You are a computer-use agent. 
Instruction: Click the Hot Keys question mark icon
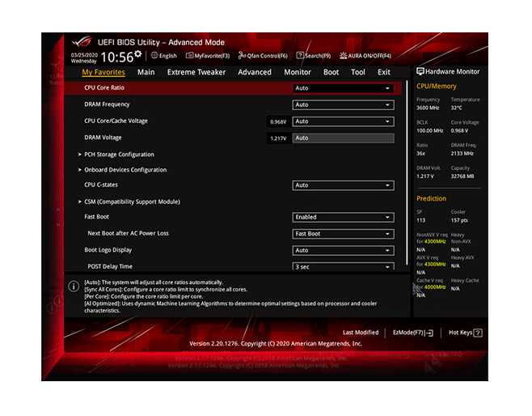[x=478, y=333]
